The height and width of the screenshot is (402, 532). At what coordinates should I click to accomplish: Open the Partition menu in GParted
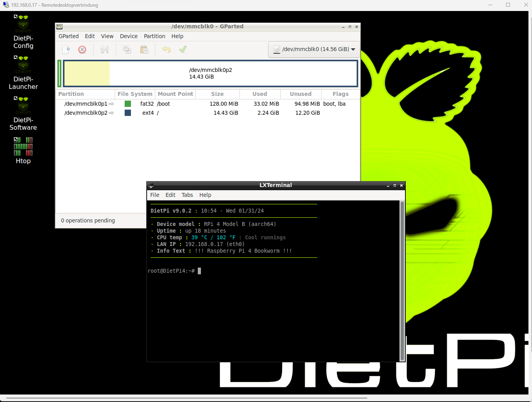154,36
